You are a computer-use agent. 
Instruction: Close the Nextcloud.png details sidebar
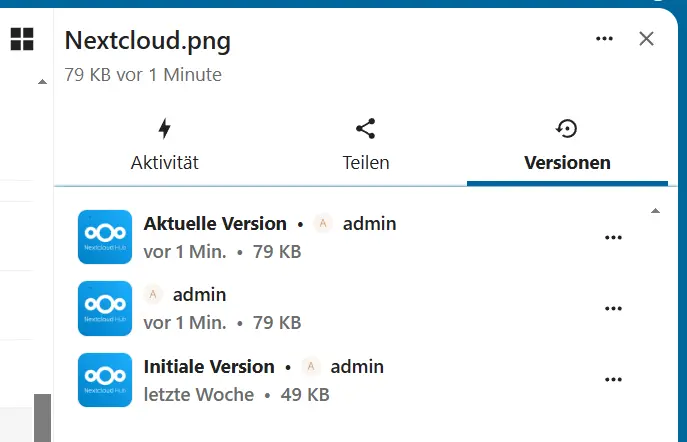[x=646, y=39]
